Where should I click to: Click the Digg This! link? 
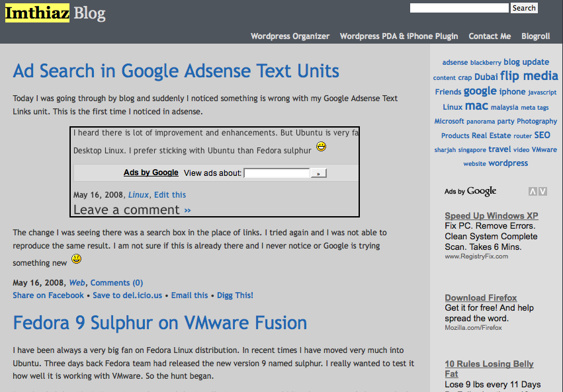[235, 295]
